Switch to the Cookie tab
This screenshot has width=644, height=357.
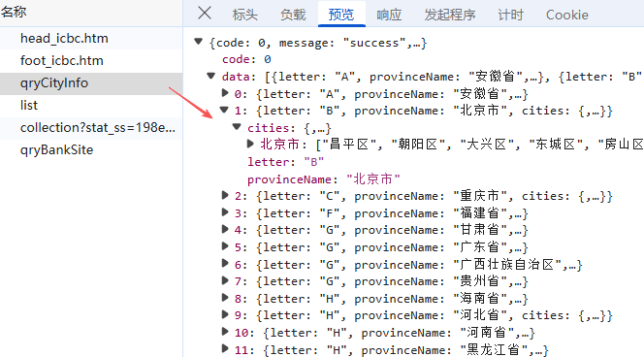pyautogui.click(x=566, y=15)
